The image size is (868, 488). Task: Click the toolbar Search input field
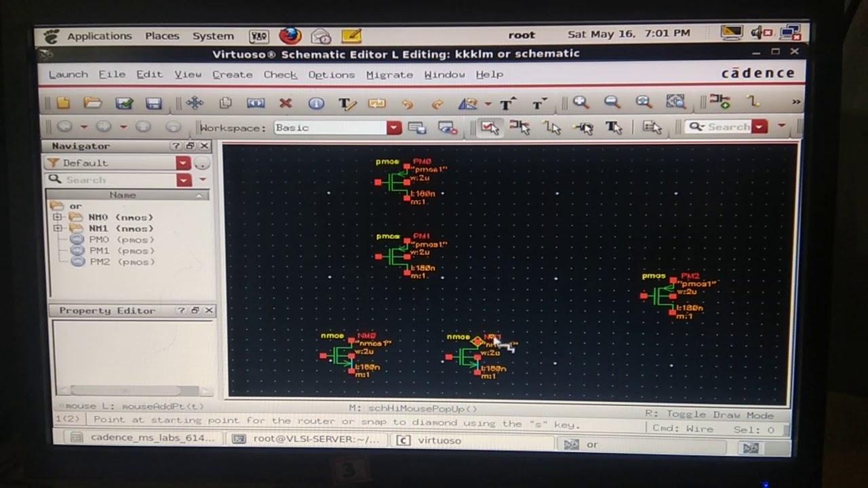tap(719, 127)
